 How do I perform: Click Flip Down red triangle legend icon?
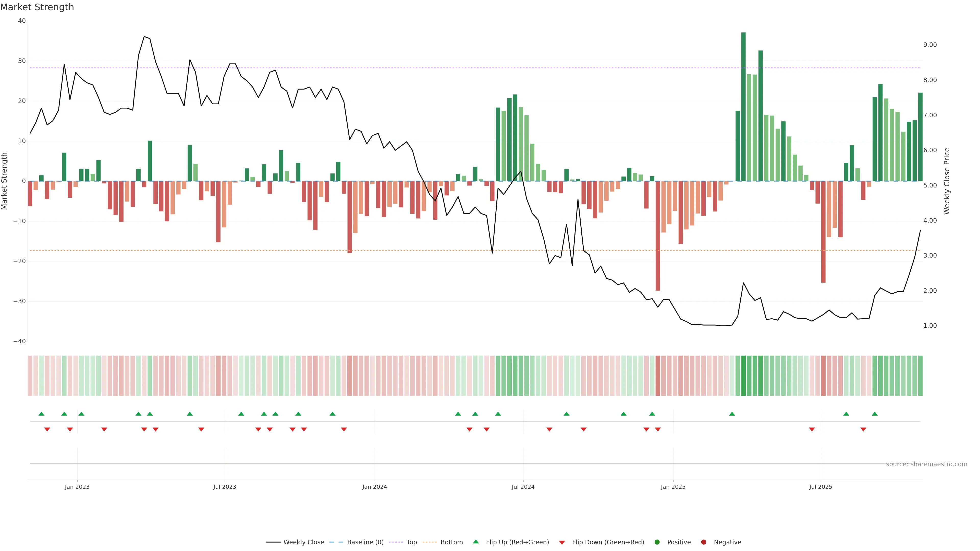(x=562, y=543)
